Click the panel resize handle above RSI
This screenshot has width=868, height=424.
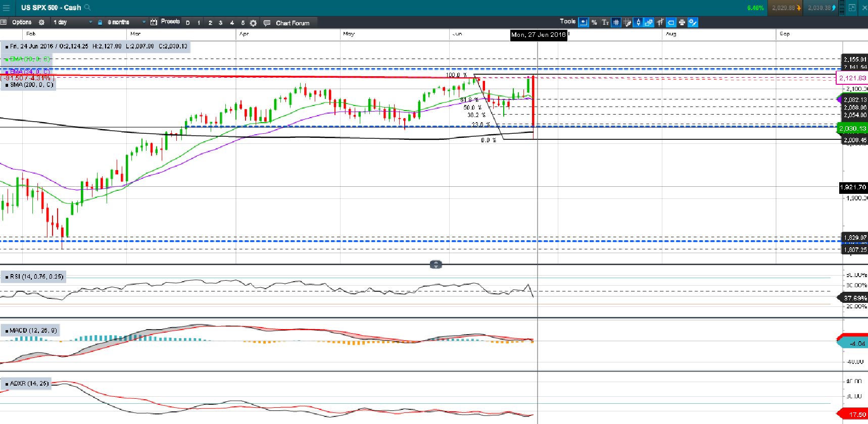coord(436,264)
